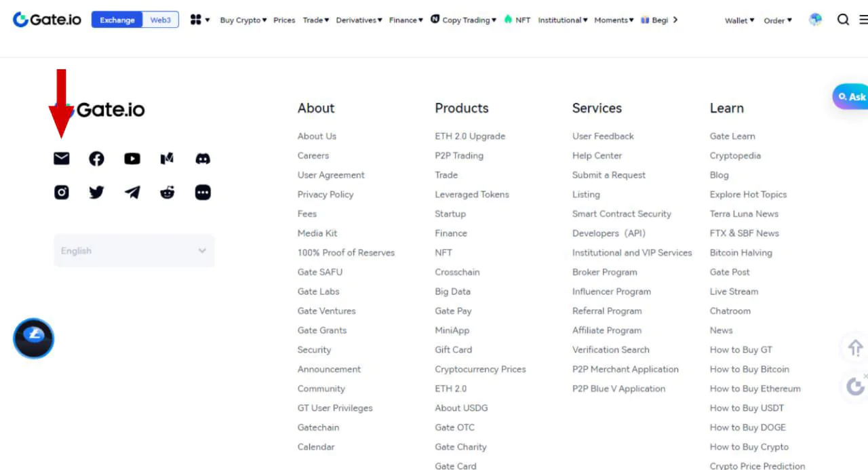This screenshot has width=868, height=470.
Task: Open the Cryptocurrency Prices link
Action: 480,369
